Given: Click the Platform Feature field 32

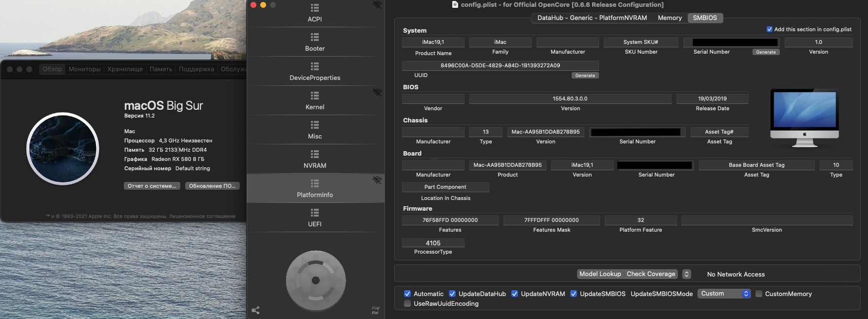Looking at the screenshot, I should click(x=640, y=220).
